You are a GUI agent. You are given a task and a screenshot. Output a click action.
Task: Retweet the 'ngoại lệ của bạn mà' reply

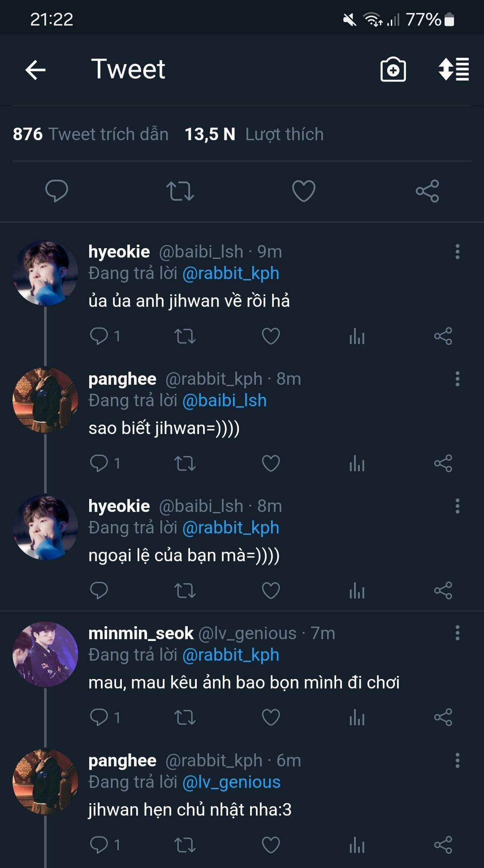[185, 590]
